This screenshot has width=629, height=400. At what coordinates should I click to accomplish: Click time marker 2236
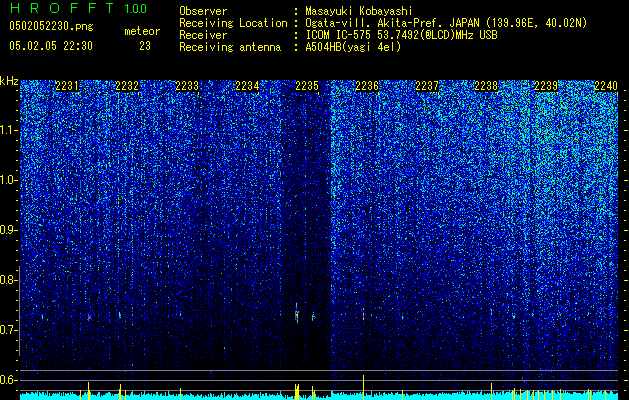[x=367, y=86]
